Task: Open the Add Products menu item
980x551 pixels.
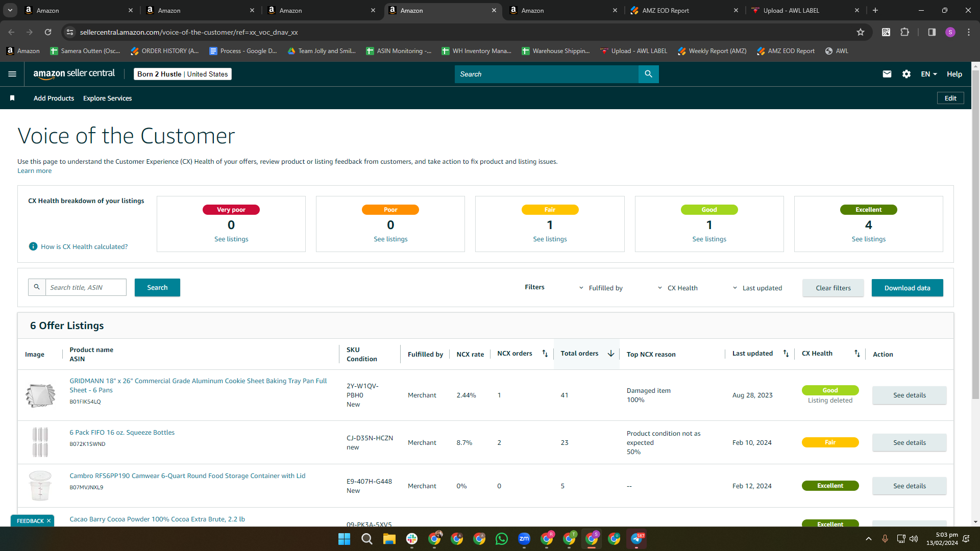Action: click(x=54, y=98)
